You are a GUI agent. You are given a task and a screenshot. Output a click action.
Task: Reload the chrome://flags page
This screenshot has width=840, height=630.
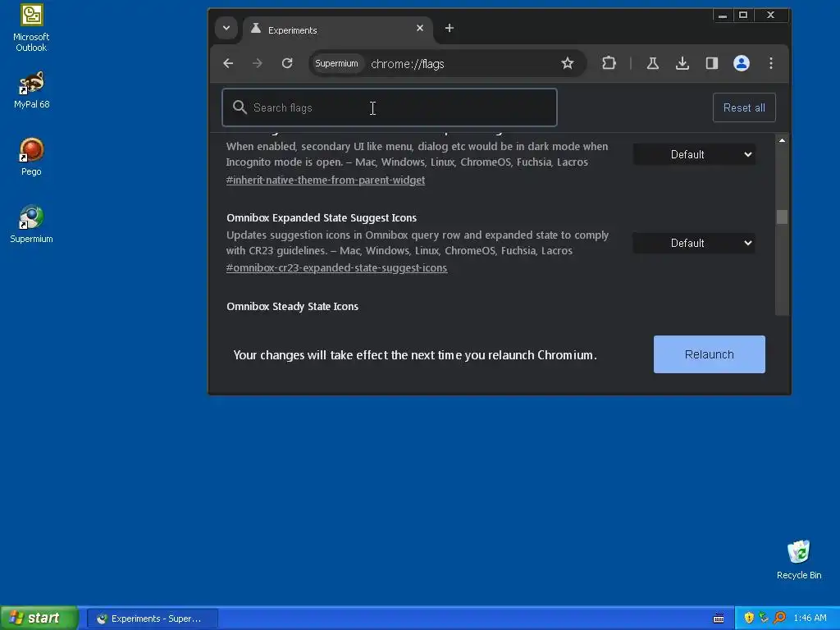(287, 63)
